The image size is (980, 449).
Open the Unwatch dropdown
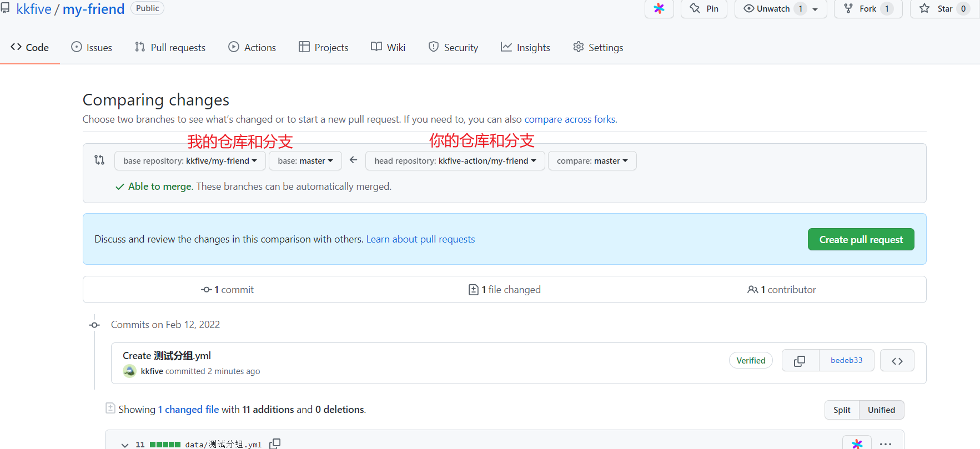[781, 8]
